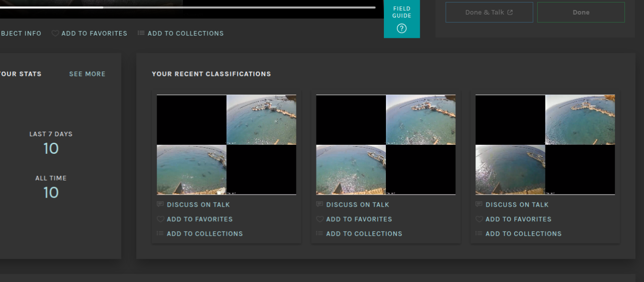Click list icon under third classification
The width and height of the screenshot is (644, 282).
click(479, 233)
